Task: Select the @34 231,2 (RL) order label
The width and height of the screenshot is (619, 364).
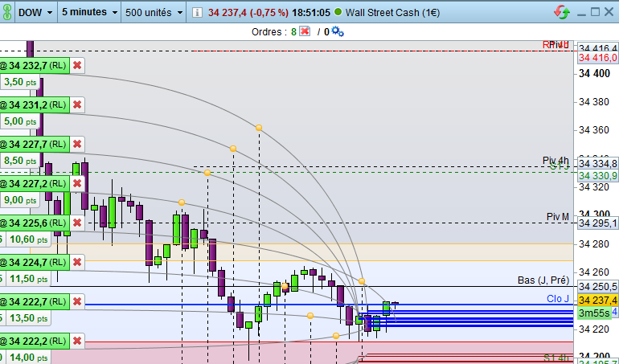Action: tap(35, 105)
